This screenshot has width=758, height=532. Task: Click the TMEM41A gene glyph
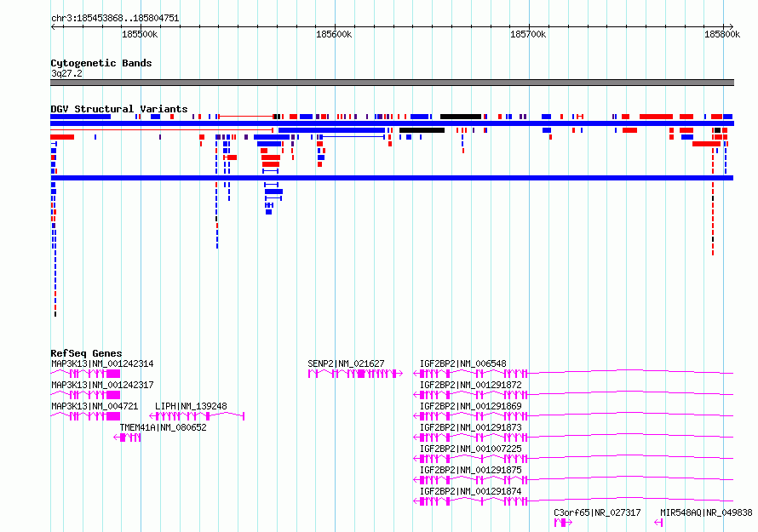point(127,438)
